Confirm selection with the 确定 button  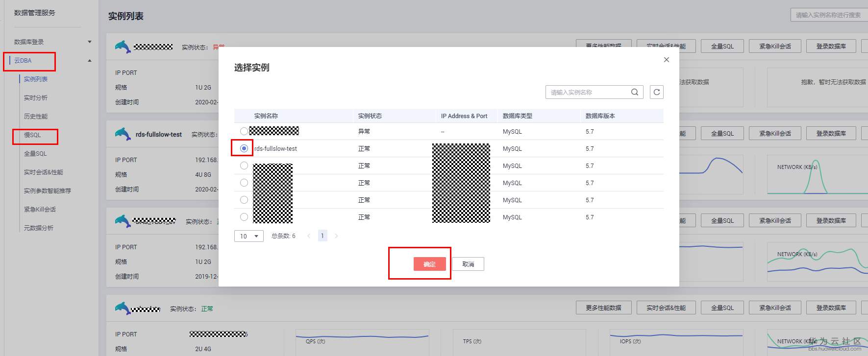tap(430, 264)
